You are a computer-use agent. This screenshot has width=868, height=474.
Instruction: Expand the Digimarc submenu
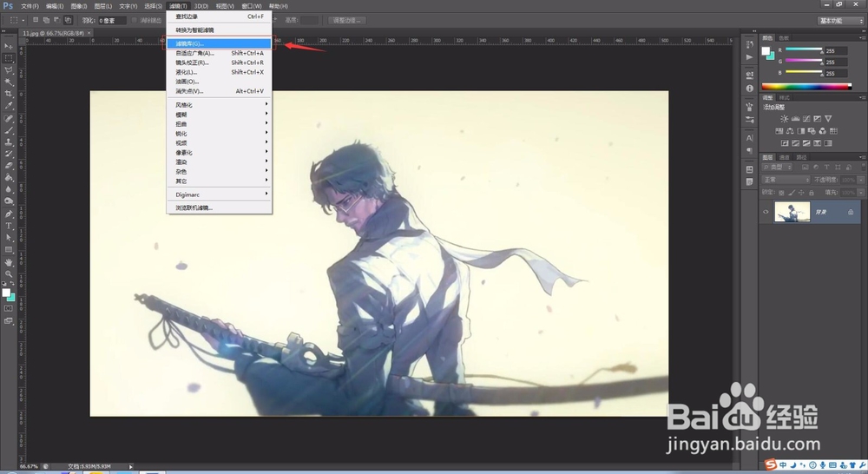[x=220, y=194]
